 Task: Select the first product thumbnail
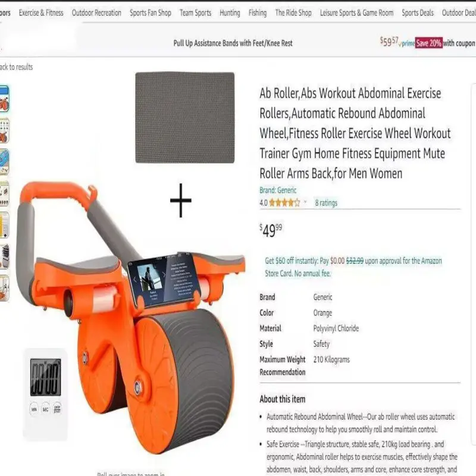(4, 99)
